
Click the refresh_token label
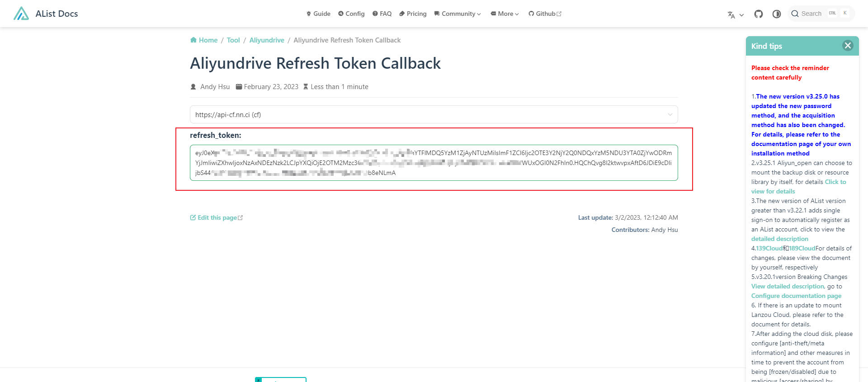click(x=216, y=135)
